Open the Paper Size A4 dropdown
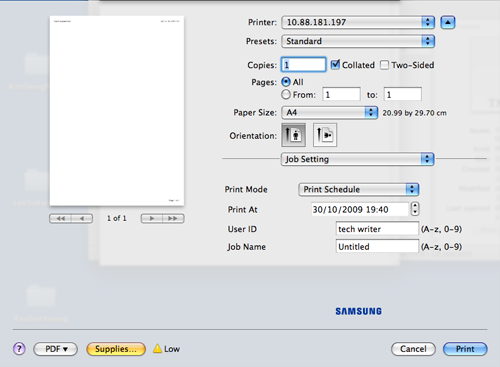The height and width of the screenshot is (367, 500). click(x=330, y=113)
